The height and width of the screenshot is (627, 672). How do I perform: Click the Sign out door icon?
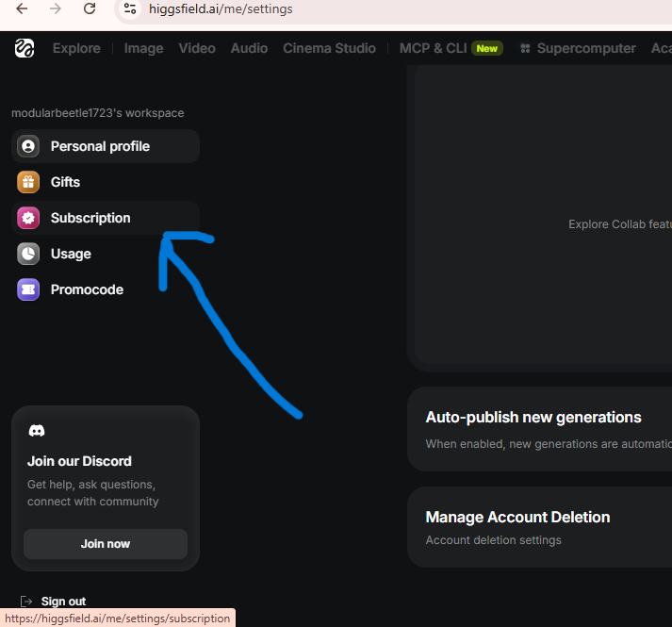click(x=26, y=602)
